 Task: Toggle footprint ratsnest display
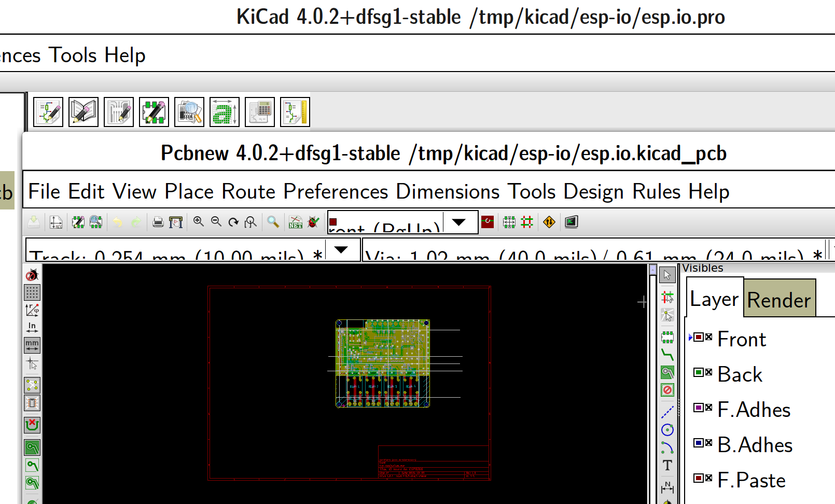[32, 403]
